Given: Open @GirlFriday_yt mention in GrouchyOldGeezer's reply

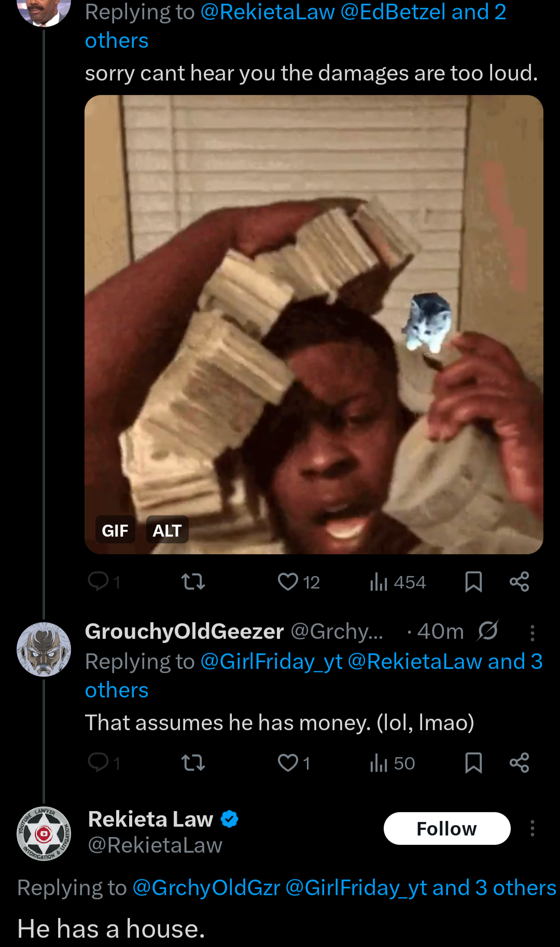Looking at the screenshot, I should coord(271,662).
